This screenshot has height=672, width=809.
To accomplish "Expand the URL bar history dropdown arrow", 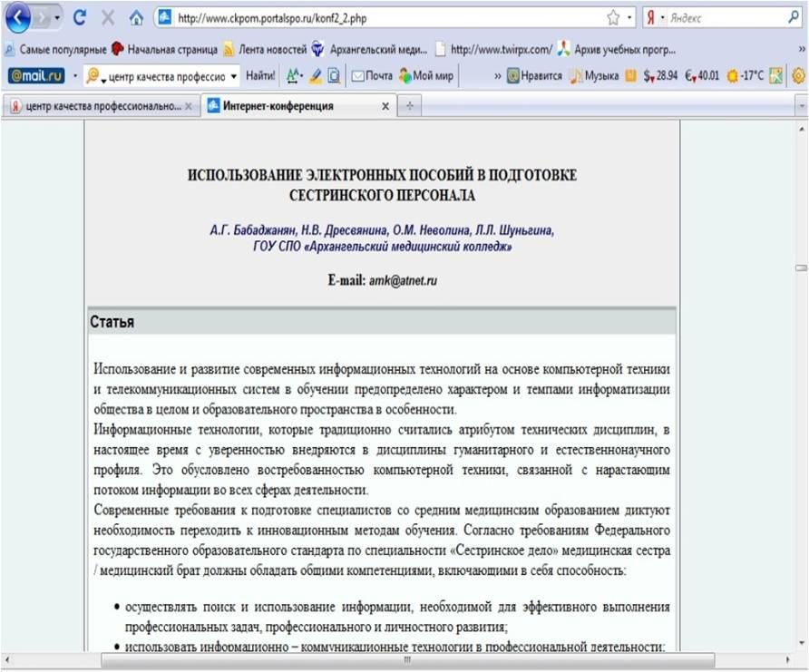I will click(x=629, y=18).
